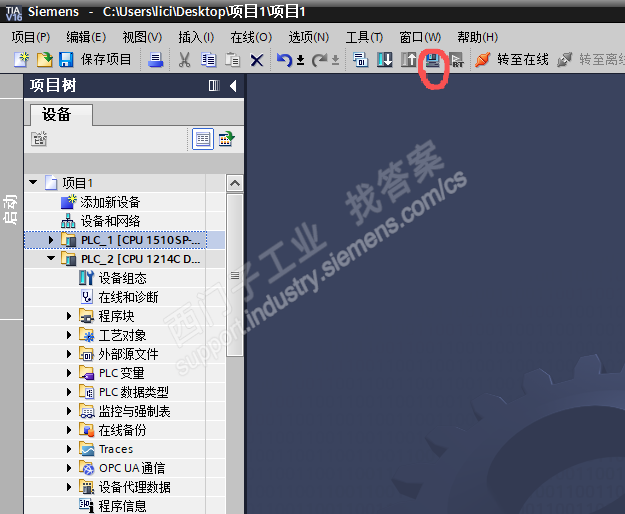Open 在线和诊断 under PLC_2
625x514 pixels.
(128, 297)
